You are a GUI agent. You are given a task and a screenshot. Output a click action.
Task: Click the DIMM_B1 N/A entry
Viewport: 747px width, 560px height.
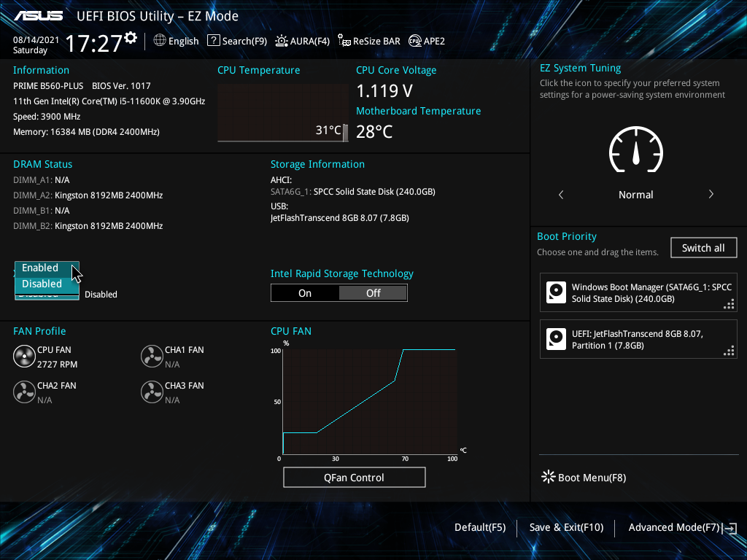coord(42,211)
